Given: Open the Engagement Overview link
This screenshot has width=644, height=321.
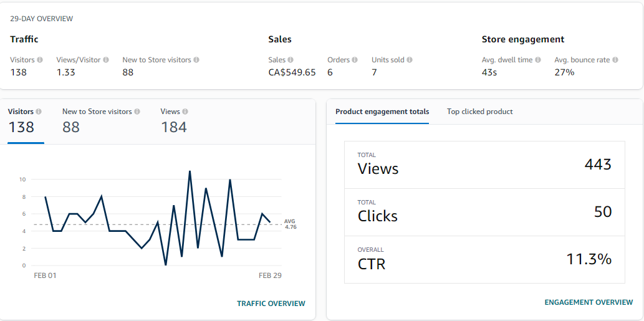Looking at the screenshot, I should pos(589,302).
